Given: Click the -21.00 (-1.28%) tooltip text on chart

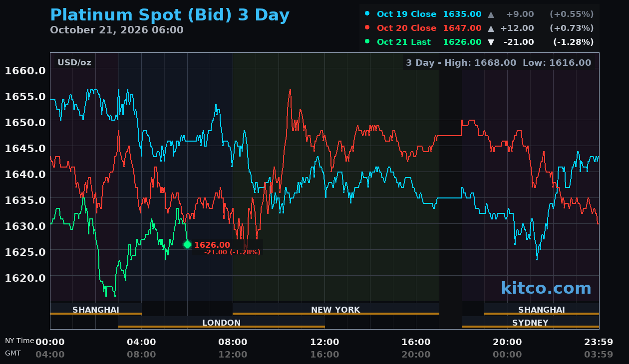Looking at the screenshot, I should (232, 252).
